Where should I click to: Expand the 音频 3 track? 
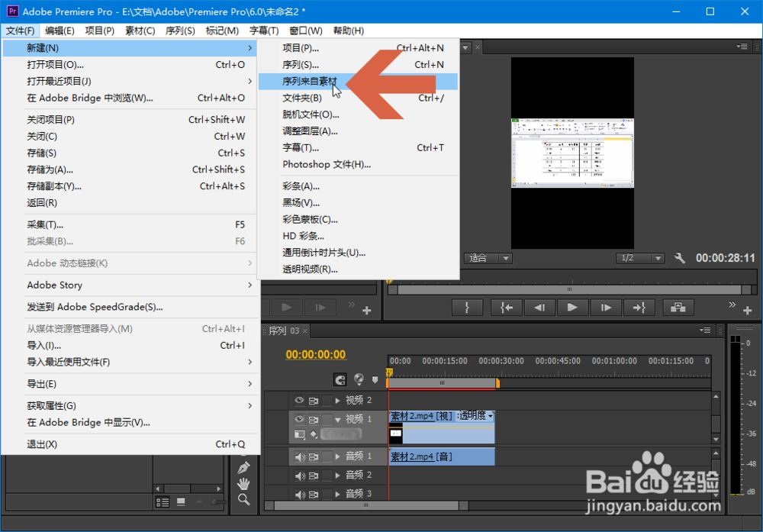337,494
